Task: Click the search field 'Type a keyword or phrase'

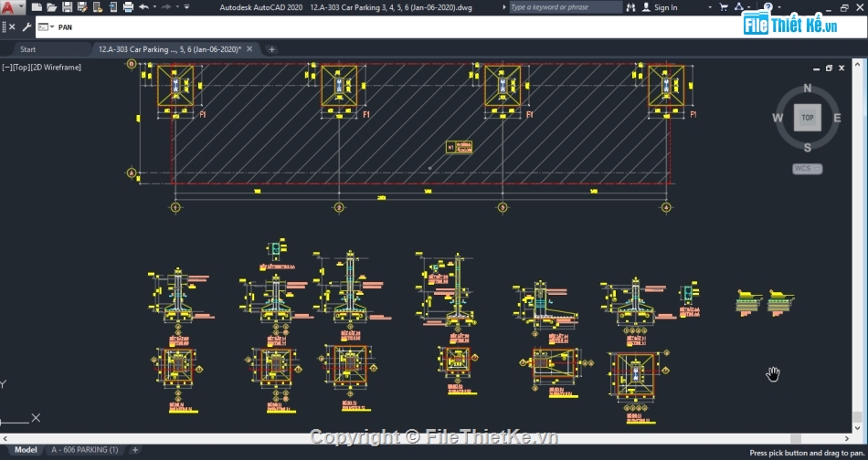Action: [x=565, y=7]
